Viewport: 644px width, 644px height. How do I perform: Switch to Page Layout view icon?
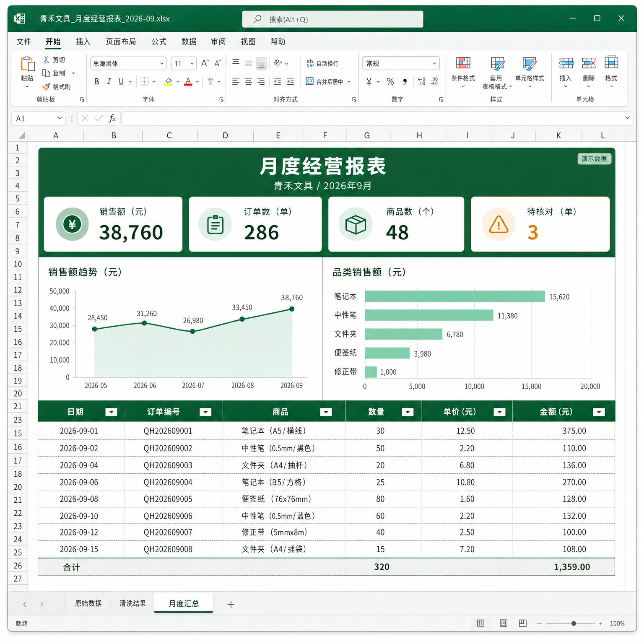pos(504,623)
